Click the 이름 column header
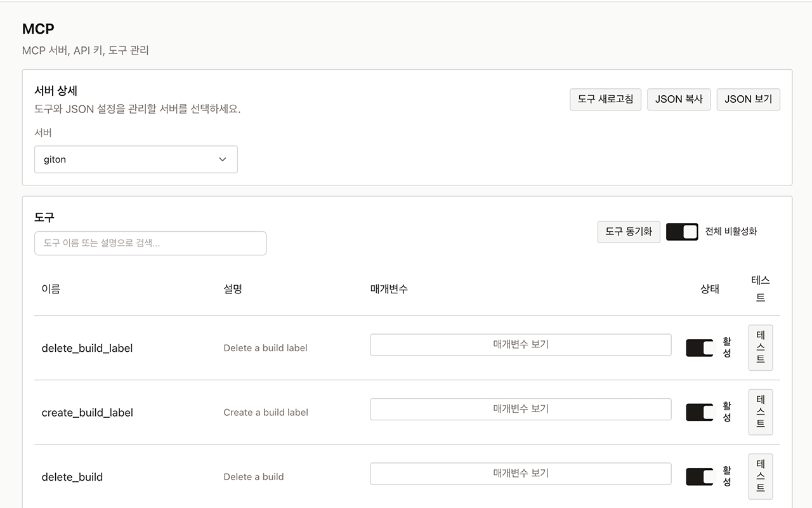 pyautogui.click(x=51, y=289)
